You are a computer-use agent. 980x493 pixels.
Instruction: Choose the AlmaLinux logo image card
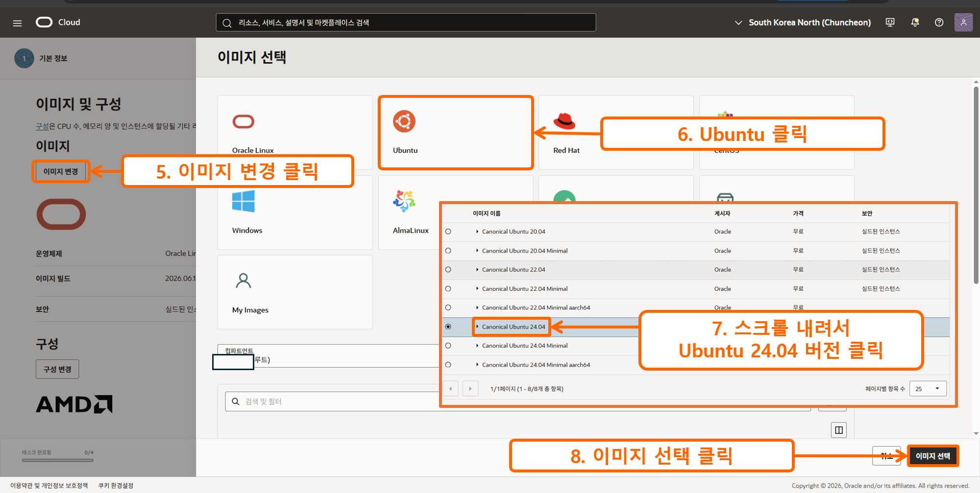point(404,201)
